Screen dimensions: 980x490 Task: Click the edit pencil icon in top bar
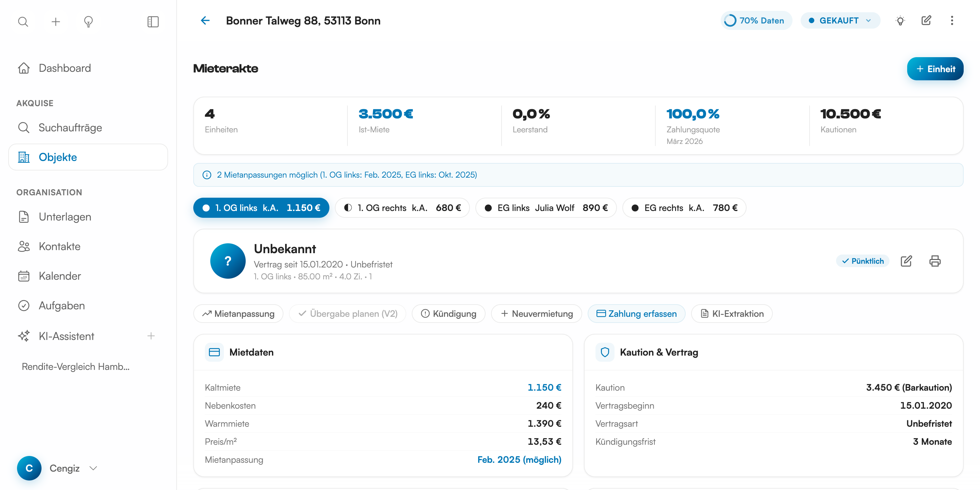[926, 20]
